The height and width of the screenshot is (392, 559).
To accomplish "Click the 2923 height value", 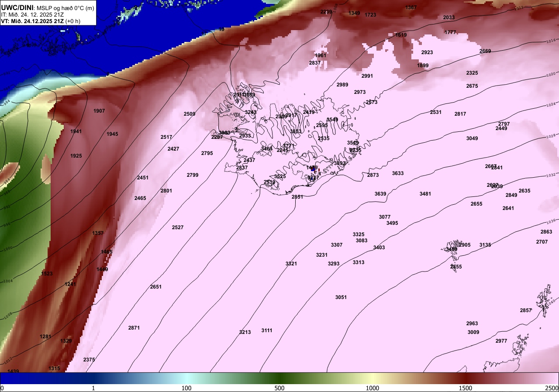I will (427, 52).
